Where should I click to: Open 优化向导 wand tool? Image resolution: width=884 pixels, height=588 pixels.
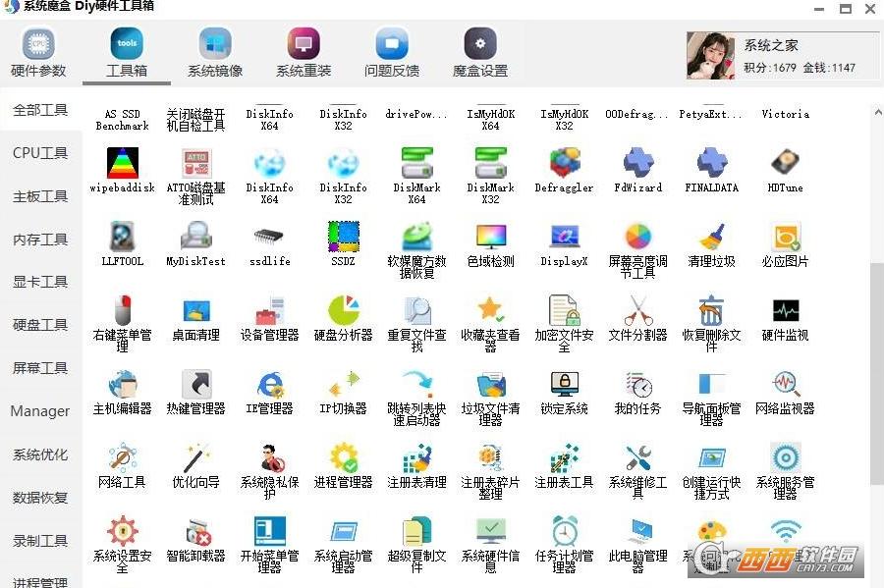pyautogui.click(x=195, y=465)
